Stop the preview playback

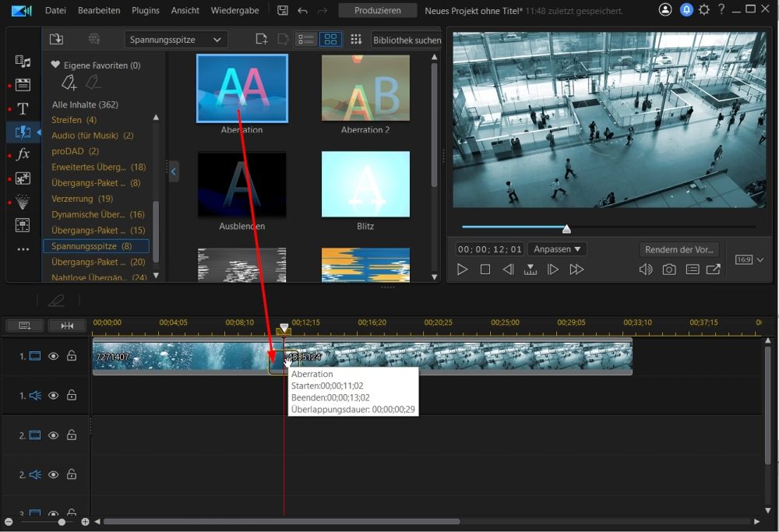coord(485,270)
